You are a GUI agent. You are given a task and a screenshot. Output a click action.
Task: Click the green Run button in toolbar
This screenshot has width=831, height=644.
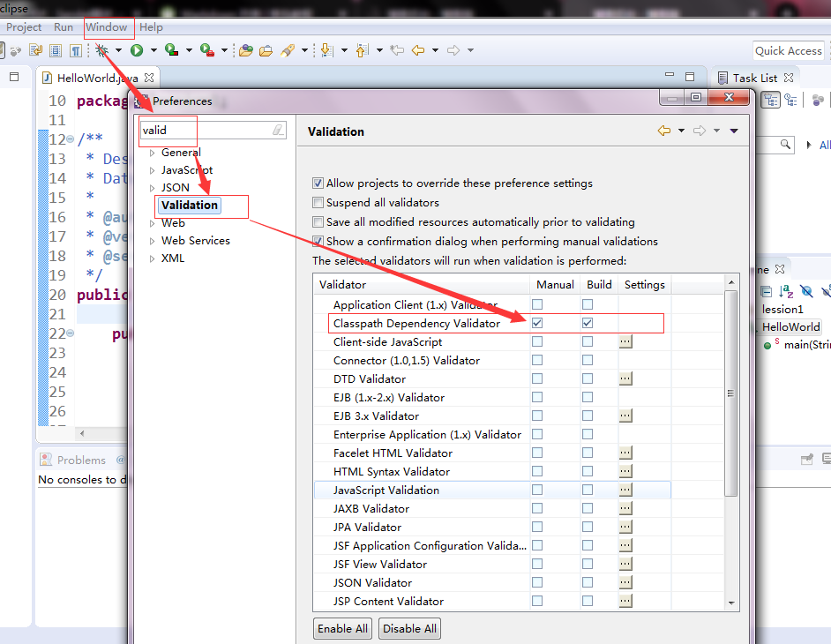137,50
